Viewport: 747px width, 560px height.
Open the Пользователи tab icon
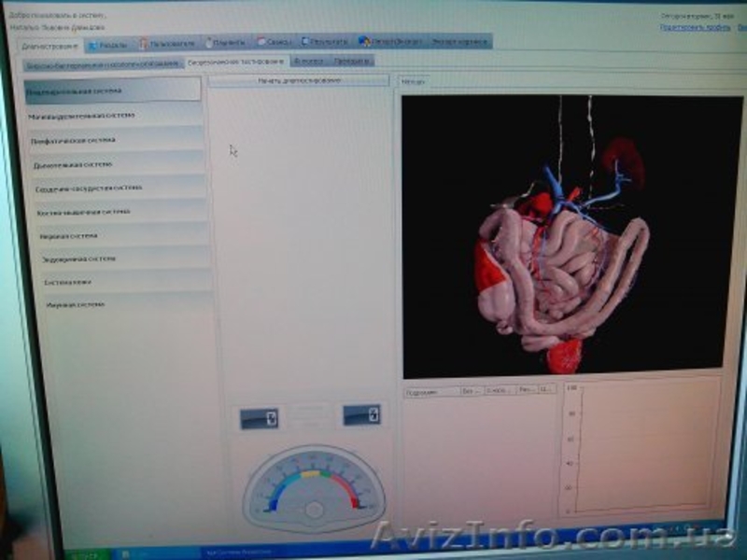click(x=145, y=43)
